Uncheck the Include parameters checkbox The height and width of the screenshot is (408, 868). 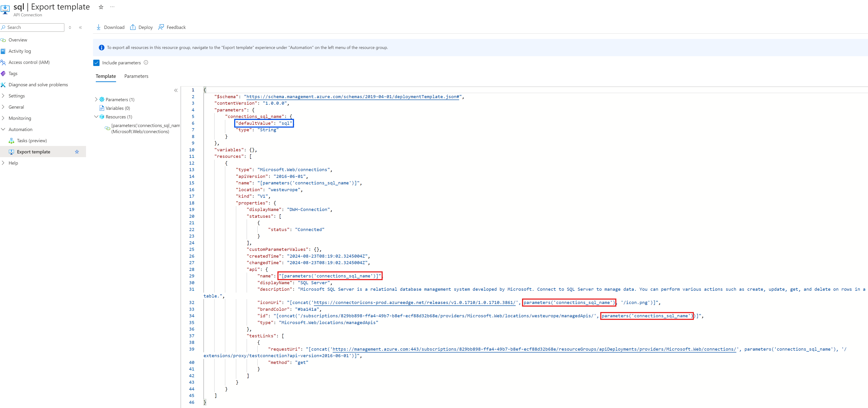point(96,63)
